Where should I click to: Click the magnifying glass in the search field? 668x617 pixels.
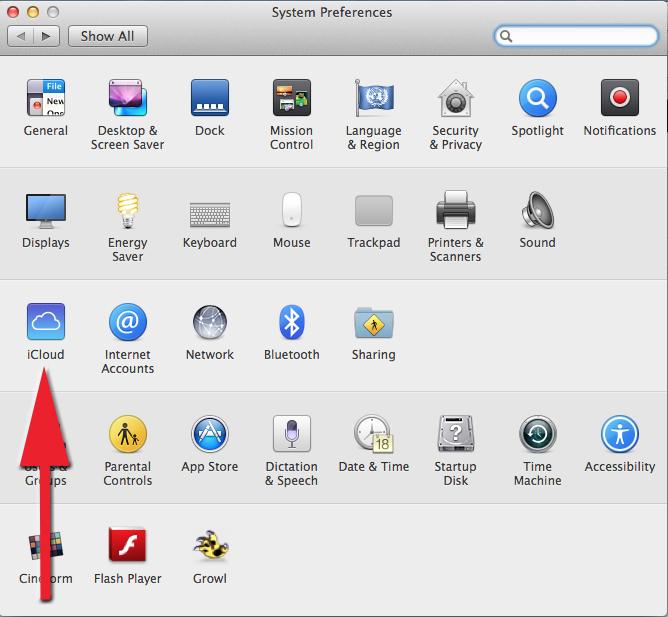506,36
